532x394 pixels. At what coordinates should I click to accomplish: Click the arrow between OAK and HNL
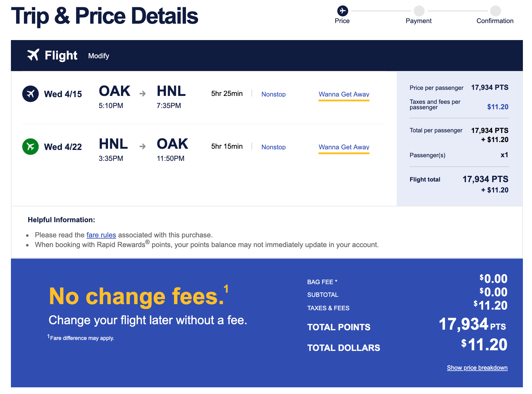pos(143,94)
